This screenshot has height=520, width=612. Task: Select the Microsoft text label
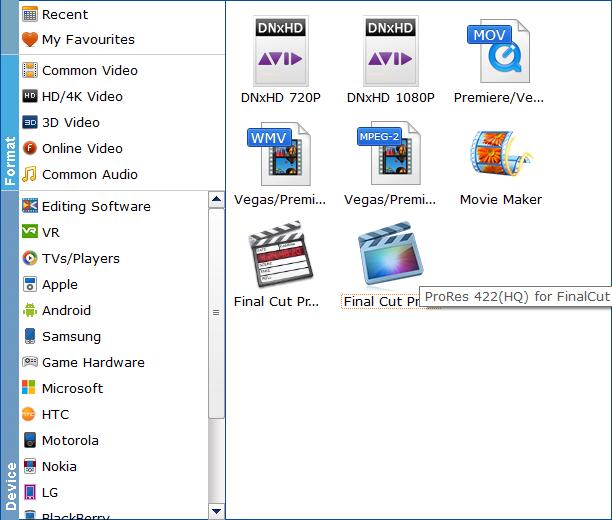[73, 388]
